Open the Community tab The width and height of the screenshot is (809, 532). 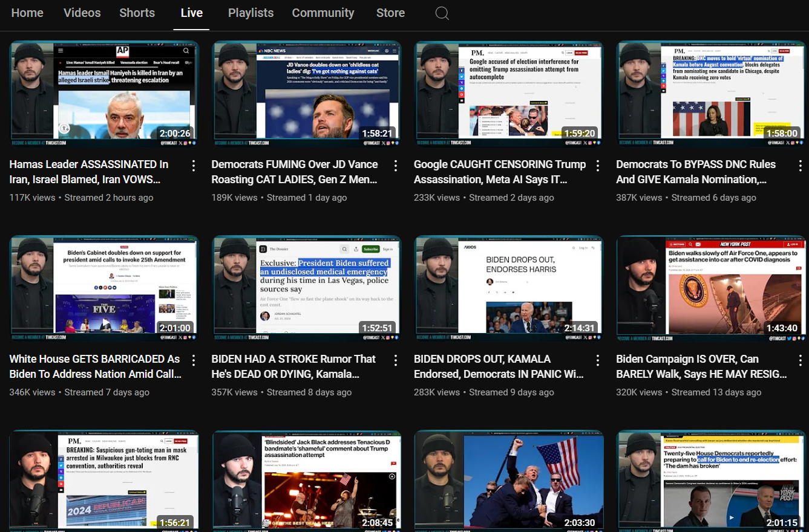[x=323, y=13]
